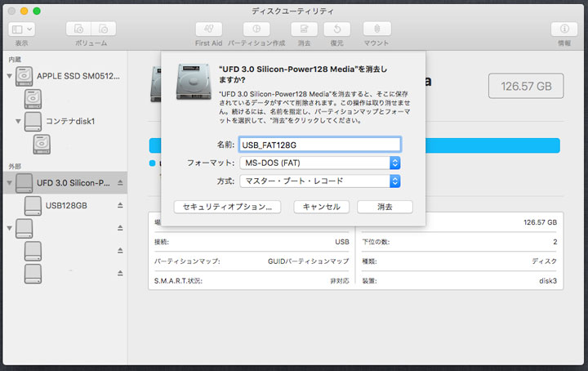588x371 pixels.
Task: Click the 消去 erase toolbar icon
Action: coord(304,29)
